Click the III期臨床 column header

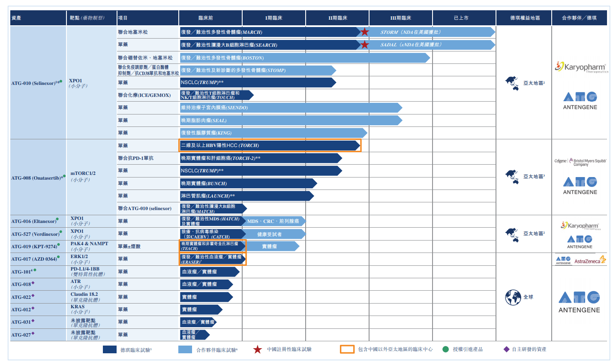tap(401, 18)
